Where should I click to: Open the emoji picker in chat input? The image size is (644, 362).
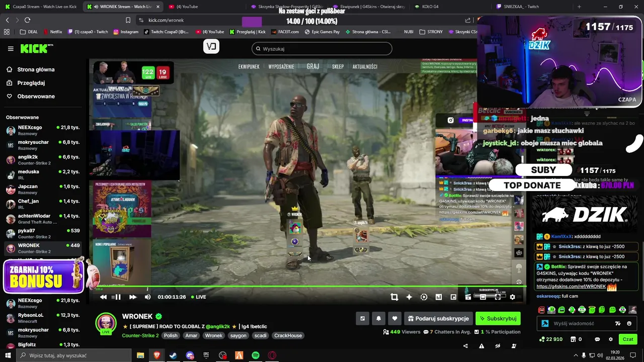pos(629,323)
